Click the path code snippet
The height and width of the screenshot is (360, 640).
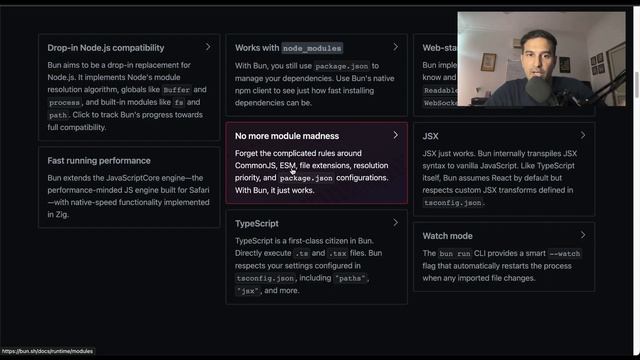click(x=58, y=115)
